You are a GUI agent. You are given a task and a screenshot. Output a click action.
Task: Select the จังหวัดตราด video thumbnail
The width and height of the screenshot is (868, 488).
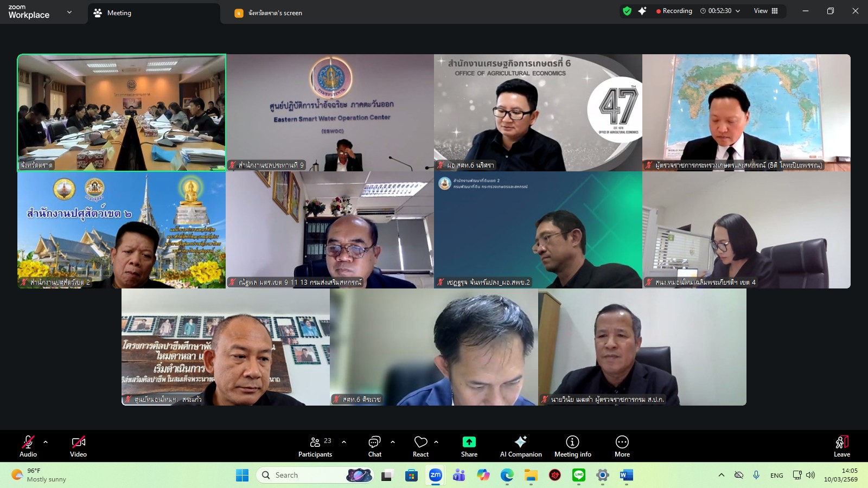122,112
